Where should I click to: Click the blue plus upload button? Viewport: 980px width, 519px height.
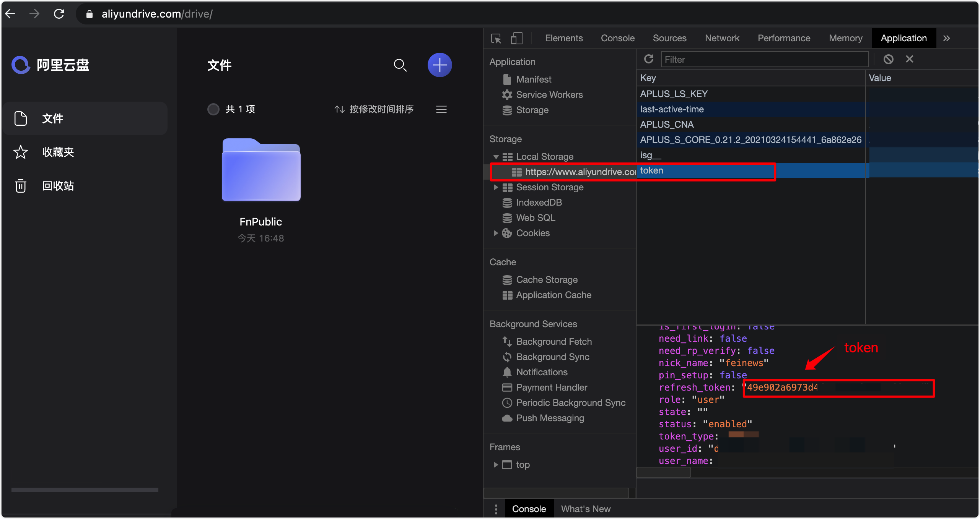[x=440, y=65]
